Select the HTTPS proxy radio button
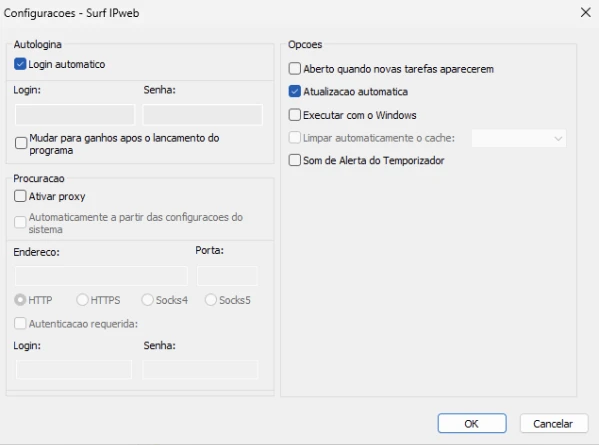The height and width of the screenshot is (445, 599). [82, 300]
